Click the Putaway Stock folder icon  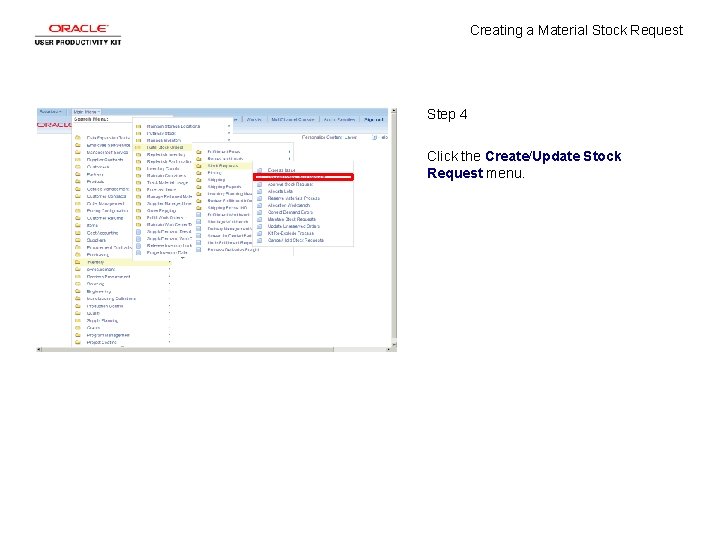(x=138, y=133)
